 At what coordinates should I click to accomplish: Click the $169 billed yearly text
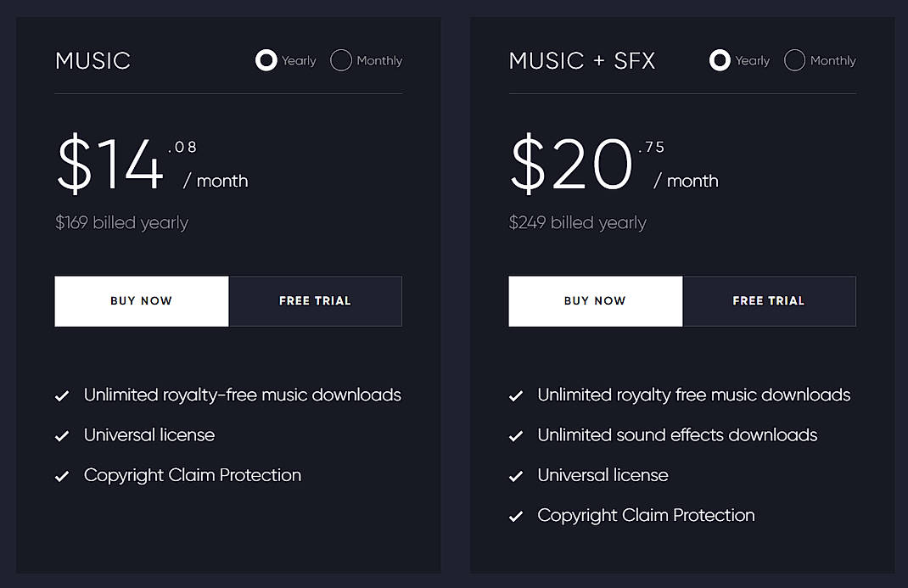click(x=121, y=222)
